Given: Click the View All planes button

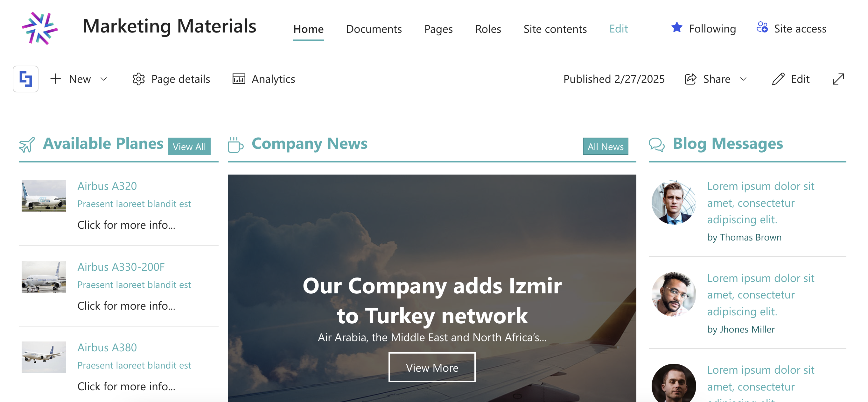Looking at the screenshot, I should pyautogui.click(x=189, y=146).
